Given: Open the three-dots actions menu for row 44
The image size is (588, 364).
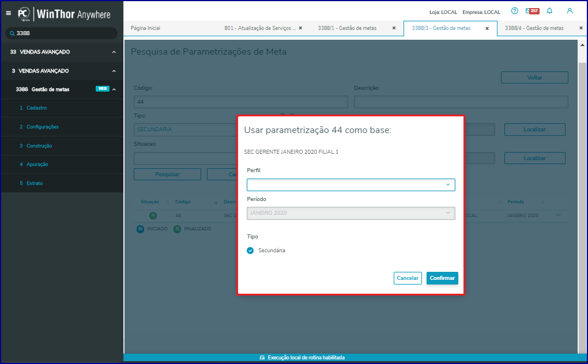Looking at the screenshot, I should [558, 215].
